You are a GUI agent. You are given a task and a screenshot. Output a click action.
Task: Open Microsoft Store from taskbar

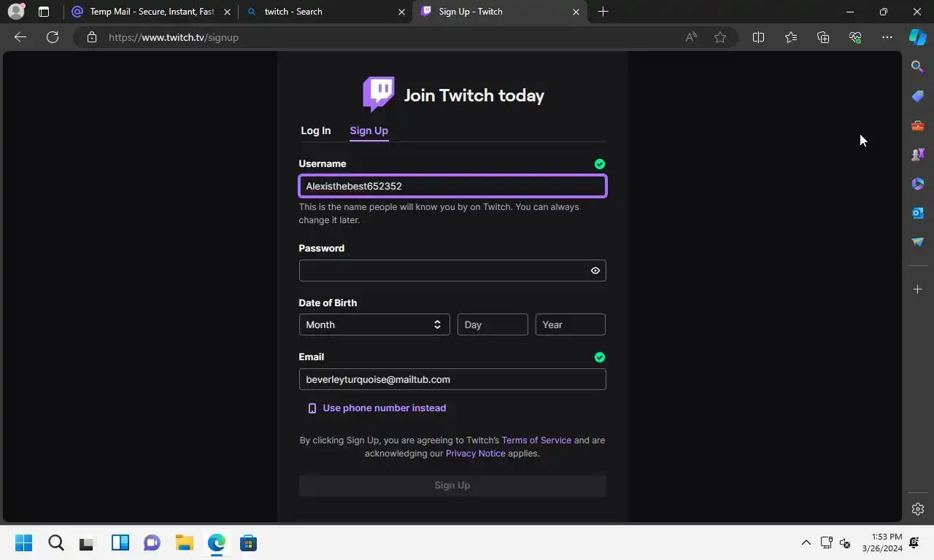[248, 543]
